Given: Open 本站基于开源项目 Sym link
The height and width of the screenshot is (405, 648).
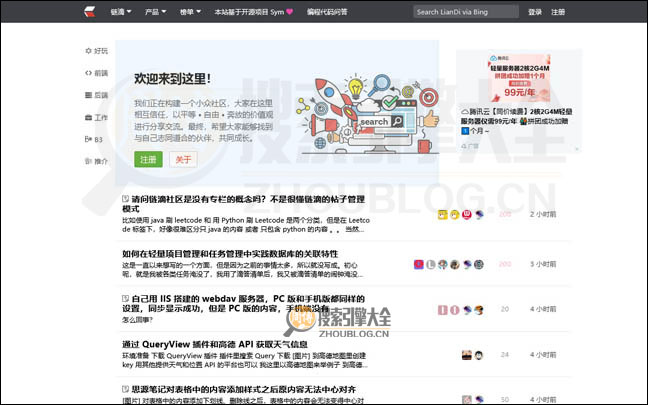Looking at the screenshot, I should (x=247, y=12).
